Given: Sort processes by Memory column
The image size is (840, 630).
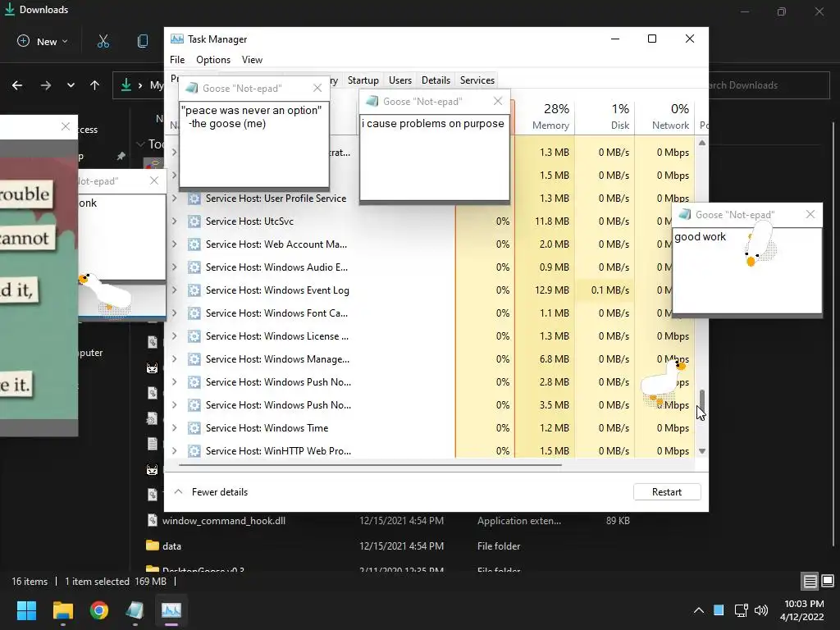Looking at the screenshot, I should (546, 116).
